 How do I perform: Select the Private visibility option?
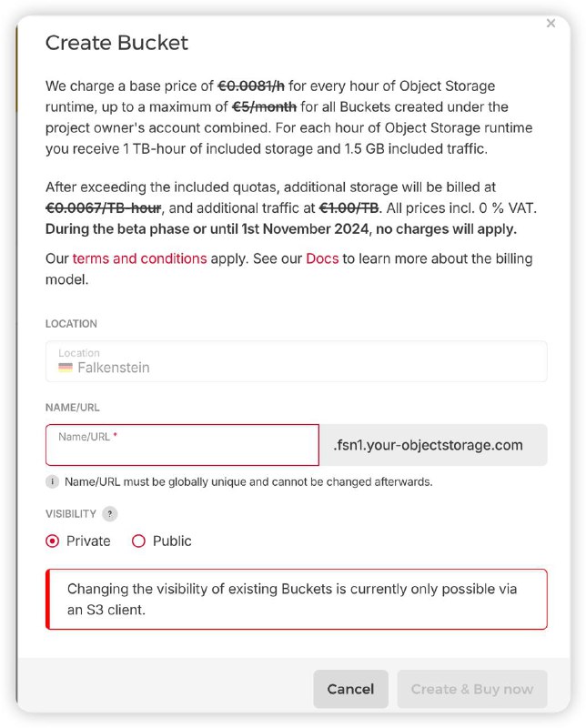click(x=53, y=541)
